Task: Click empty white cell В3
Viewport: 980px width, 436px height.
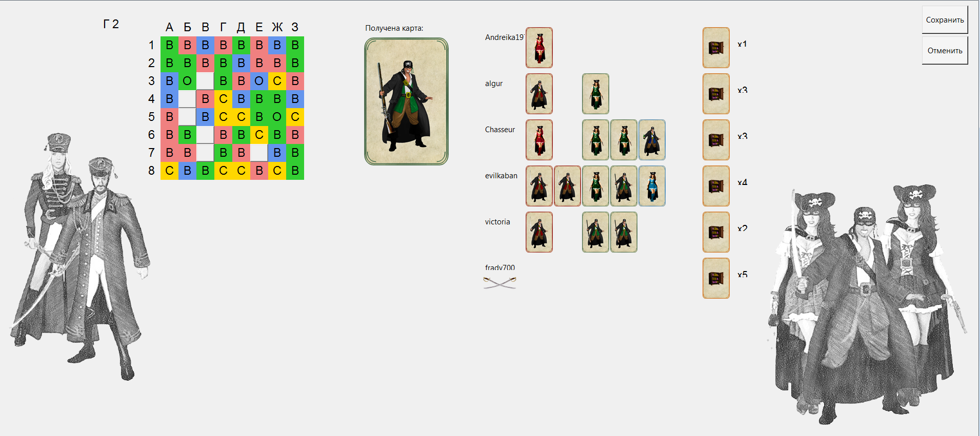Action: tap(205, 81)
